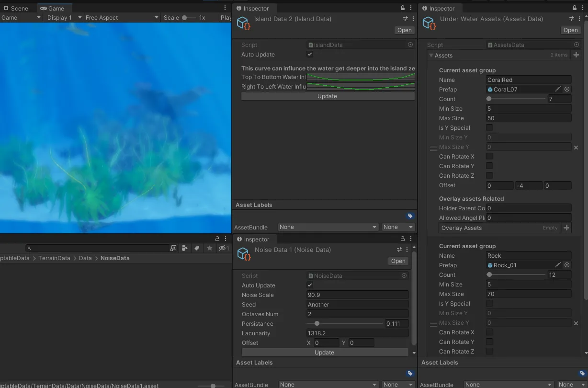Click the Noise Scale input field
The height and width of the screenshot is (388, 588).
[357, 295]
